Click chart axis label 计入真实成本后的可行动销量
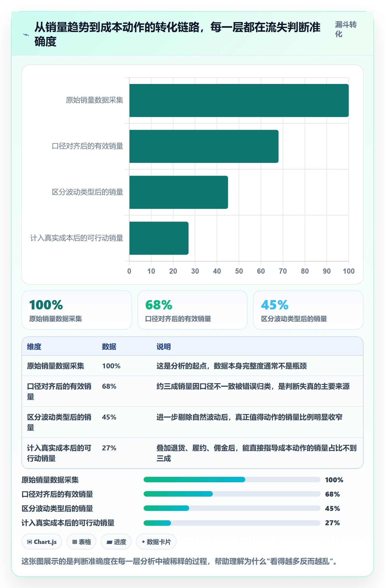Screen dimensions: 385x588 click(77, 238)
